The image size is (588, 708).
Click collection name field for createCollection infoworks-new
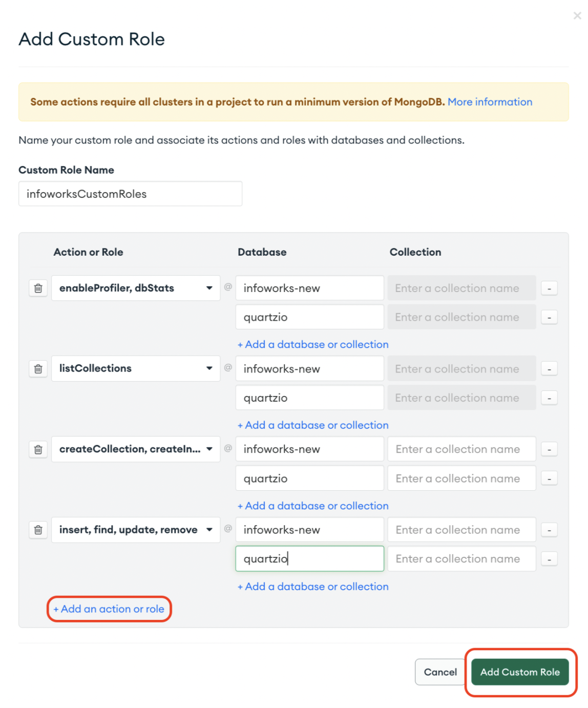point(461,449)
